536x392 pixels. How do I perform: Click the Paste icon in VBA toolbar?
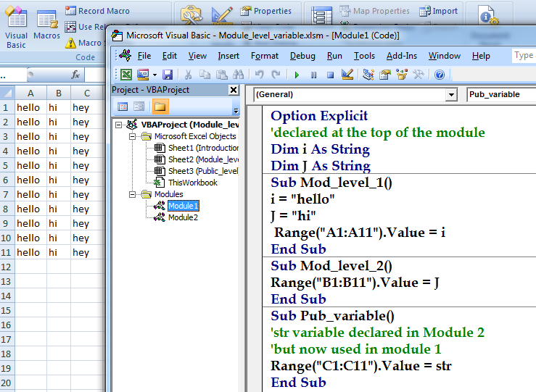coord(222,75)
